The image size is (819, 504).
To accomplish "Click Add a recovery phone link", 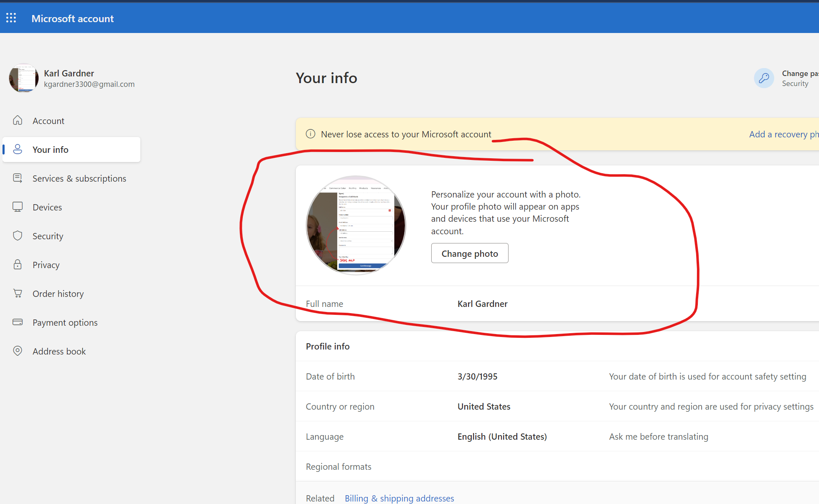I will point(783,134).
